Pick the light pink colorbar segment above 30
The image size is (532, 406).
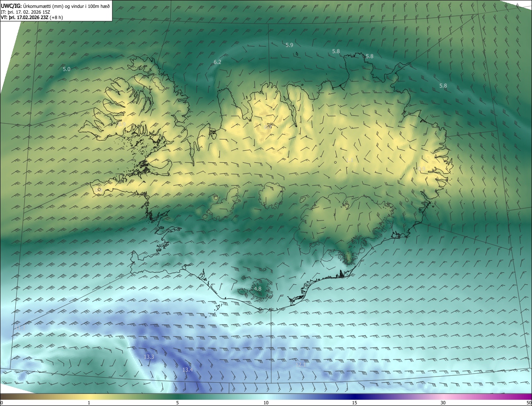tap(443, 396)
